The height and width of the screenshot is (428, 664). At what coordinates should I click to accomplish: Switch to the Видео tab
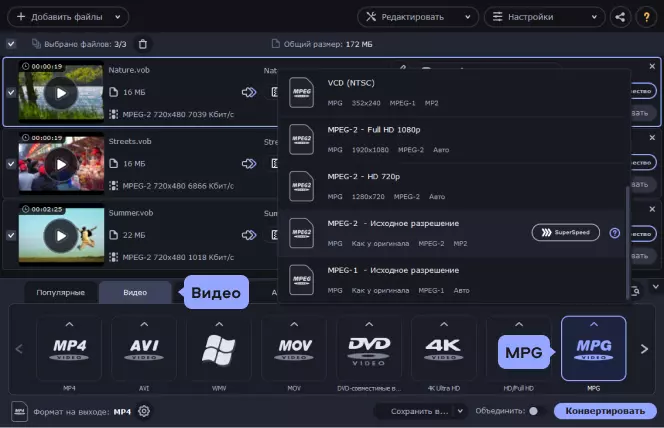click(x=135, y=293)
